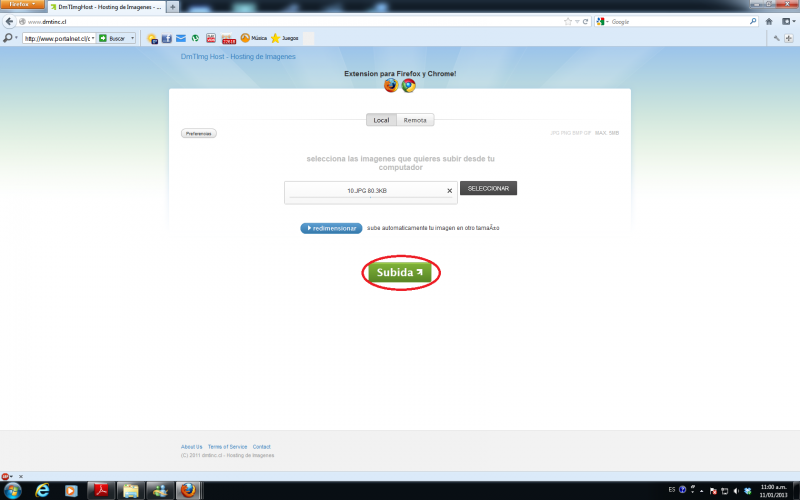800x500 pixels.
Task: Click the plus icon beside the wrench
Action: [x=789, y=38]
